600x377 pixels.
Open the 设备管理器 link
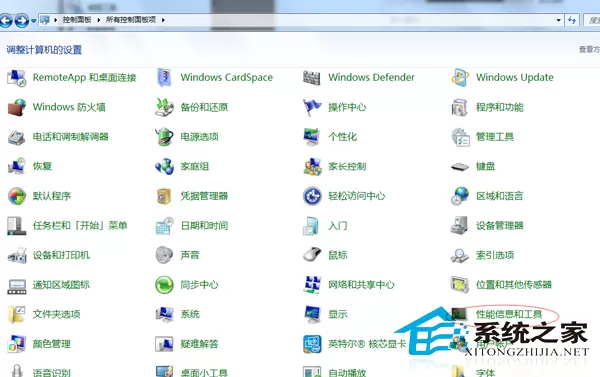click(x=499, y=225)
